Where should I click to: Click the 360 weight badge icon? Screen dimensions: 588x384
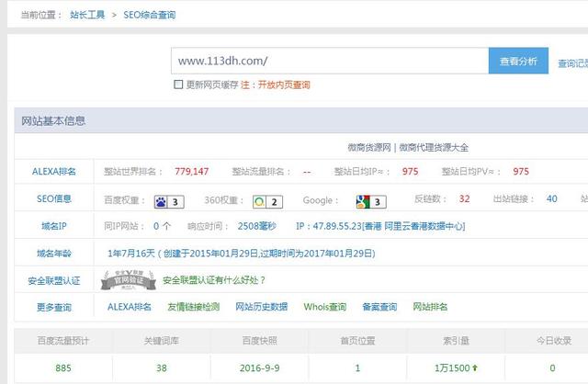coord(267,202)
